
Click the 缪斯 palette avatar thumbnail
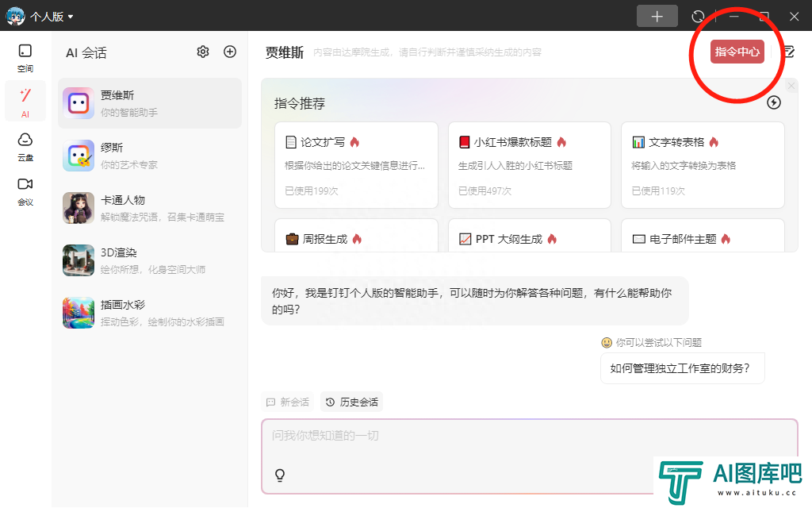click(79, 156)
